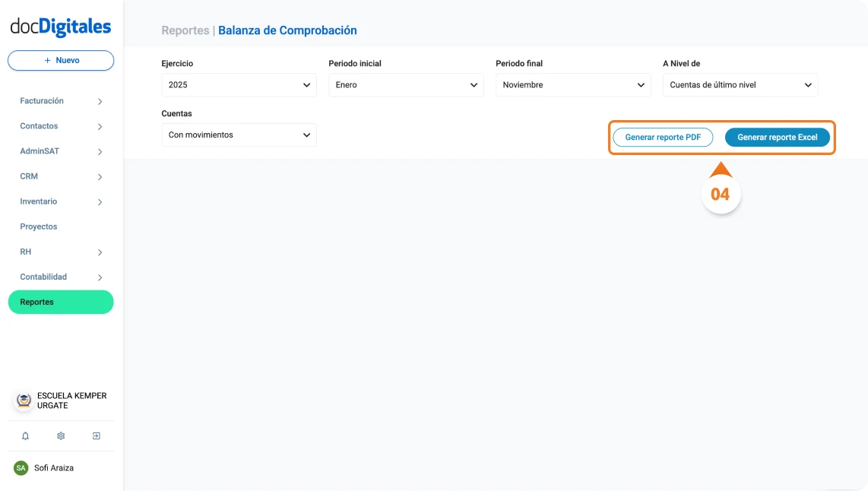The height and width of the screenshot is (491, 868).
Task: Open the Ejercicio year dropdown
Action: 239,84
